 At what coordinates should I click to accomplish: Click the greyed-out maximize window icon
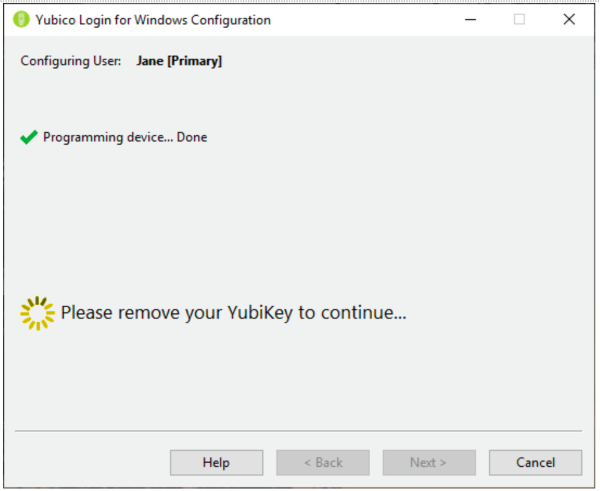point(519,19)
